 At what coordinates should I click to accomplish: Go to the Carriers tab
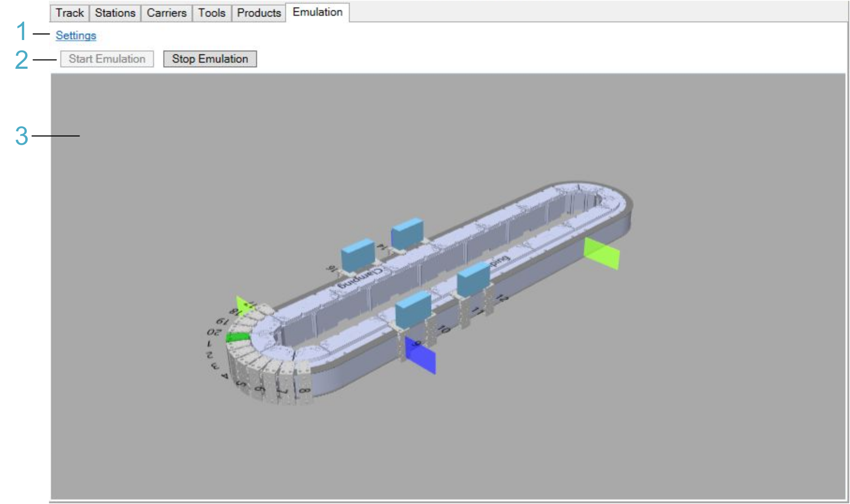166,13
